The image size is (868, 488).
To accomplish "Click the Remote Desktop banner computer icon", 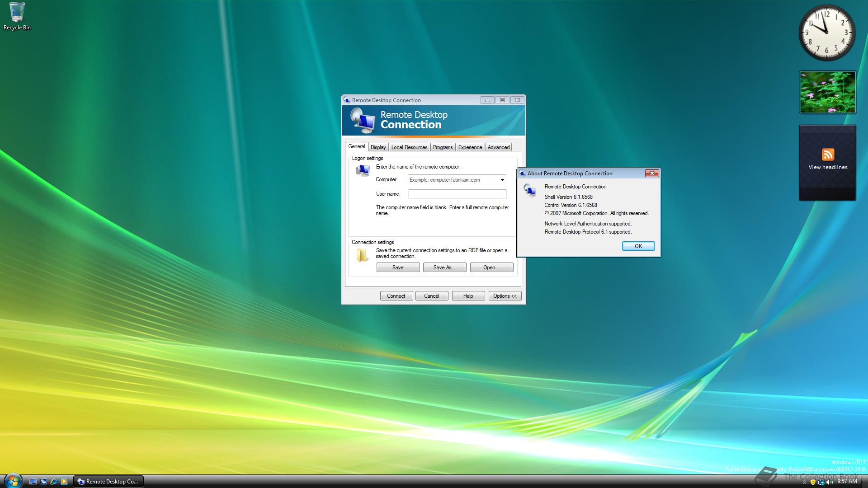I will pos(363,121).
